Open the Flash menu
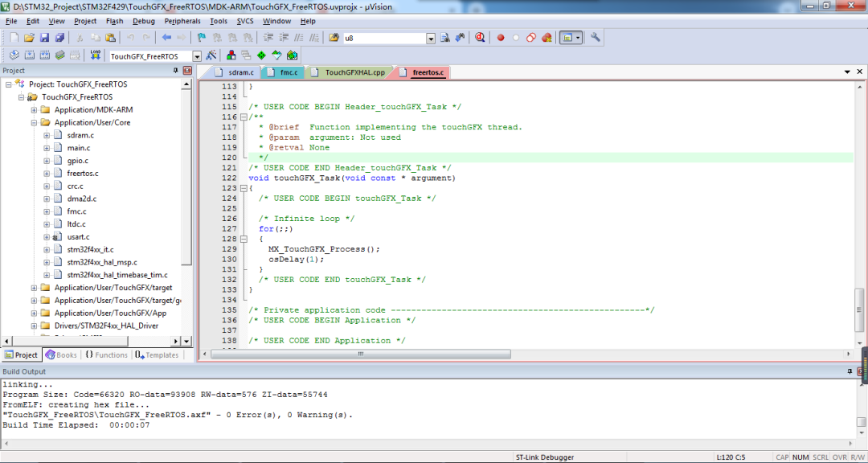 click(x=115, y=21)
